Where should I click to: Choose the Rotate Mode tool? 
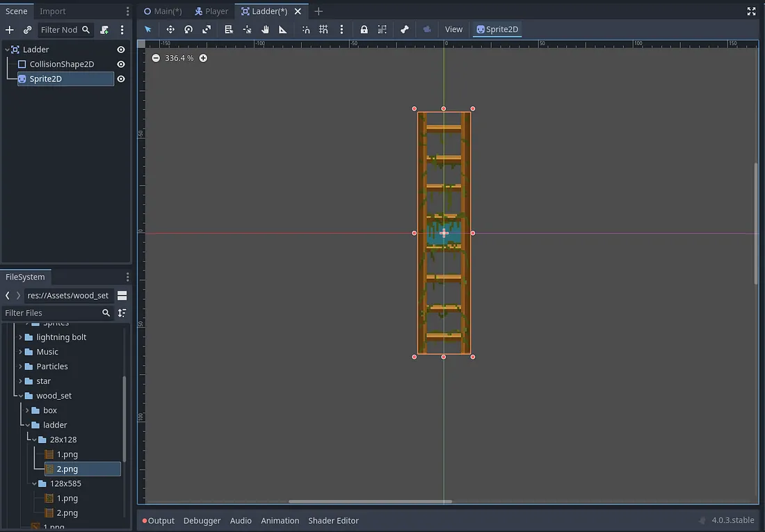[x=188, y=29]
